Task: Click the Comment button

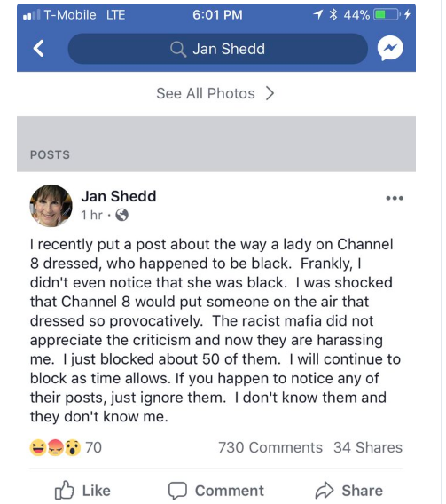Action: click(x=216, y=491)
